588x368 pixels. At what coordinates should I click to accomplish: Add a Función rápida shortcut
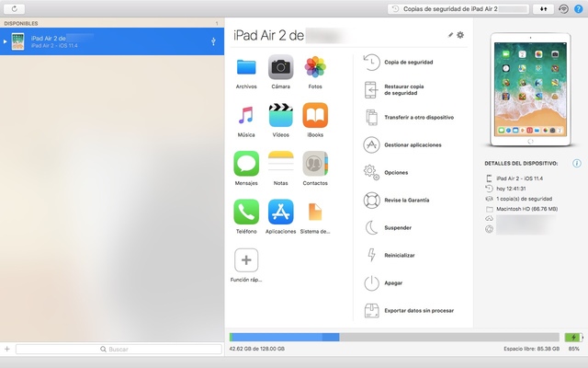tap(246, 260)
